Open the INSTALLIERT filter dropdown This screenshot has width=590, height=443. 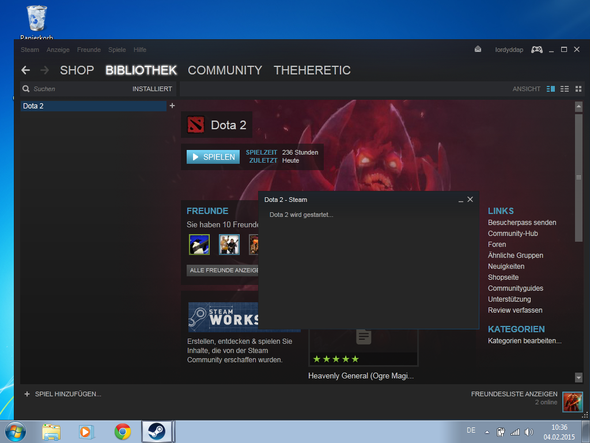coord(152,89)
